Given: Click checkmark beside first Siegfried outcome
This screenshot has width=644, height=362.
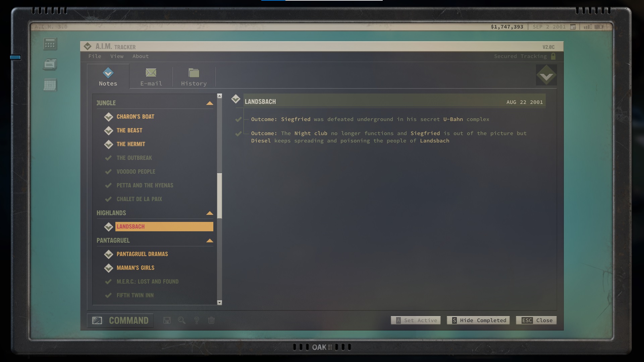Looking at the screenshot, I should tap(238, 119).
